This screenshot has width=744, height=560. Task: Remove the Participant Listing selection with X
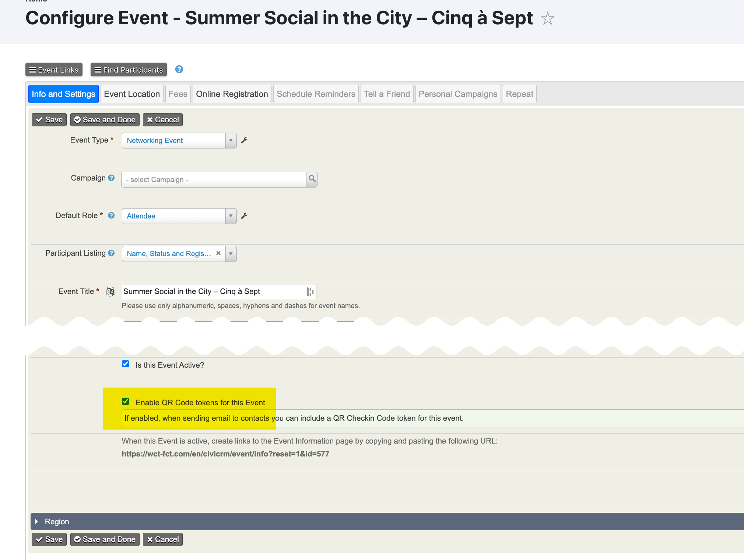tap(219, 253)
